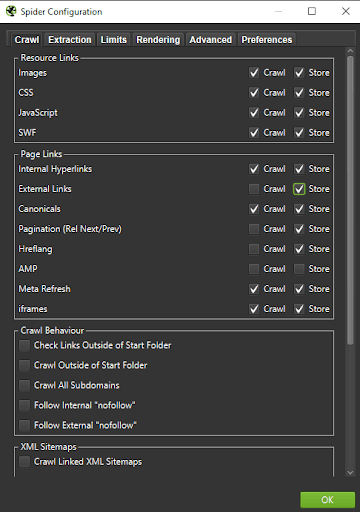Open the Extraction tab
Image resolution: width=360 pixels, height=512 pixels.
[70, 40]
